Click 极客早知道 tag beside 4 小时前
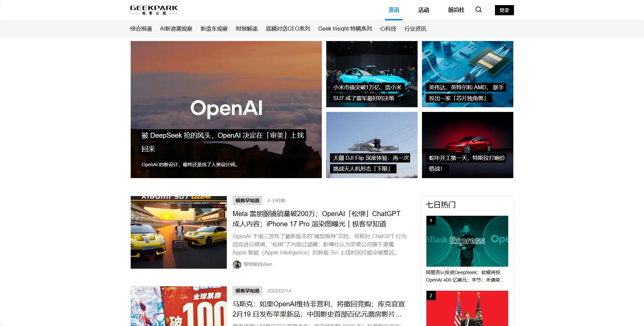This screenshot has width=644, height=326. 247,200
